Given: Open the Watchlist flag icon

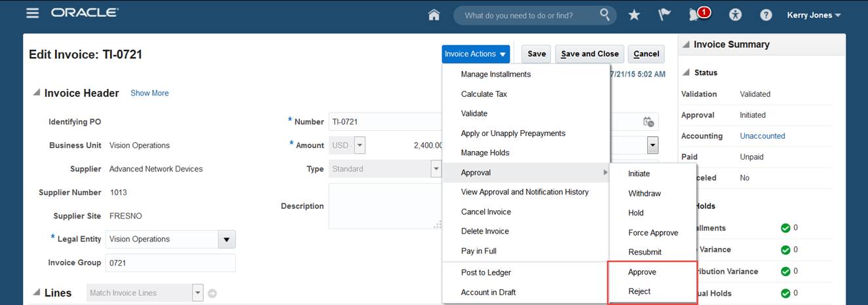Looking at the screenshot, I should point(664,14).
